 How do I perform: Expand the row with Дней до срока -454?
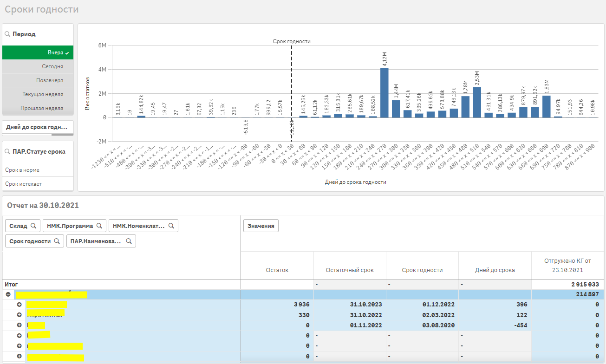point(19,325)
